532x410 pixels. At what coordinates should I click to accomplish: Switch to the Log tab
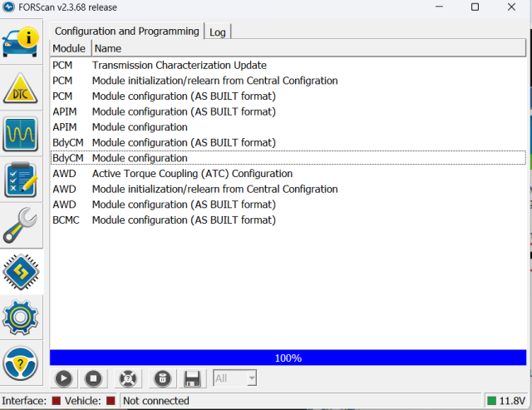pyautogui.click(x=218, y=32)
